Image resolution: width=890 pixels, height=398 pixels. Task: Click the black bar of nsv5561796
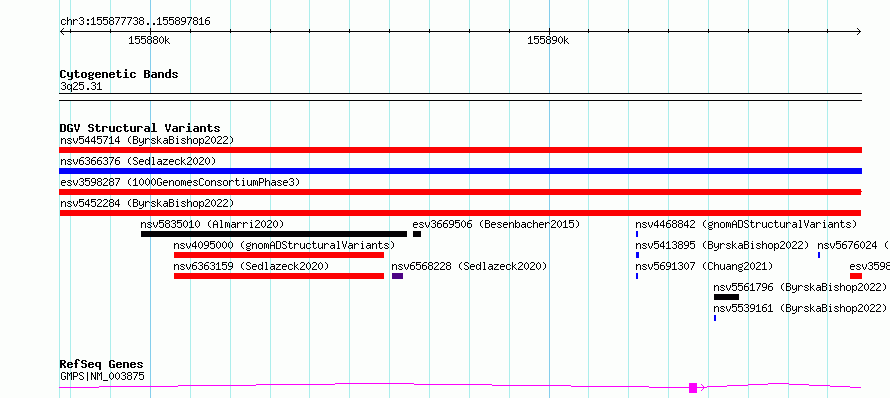pos(726,297)
